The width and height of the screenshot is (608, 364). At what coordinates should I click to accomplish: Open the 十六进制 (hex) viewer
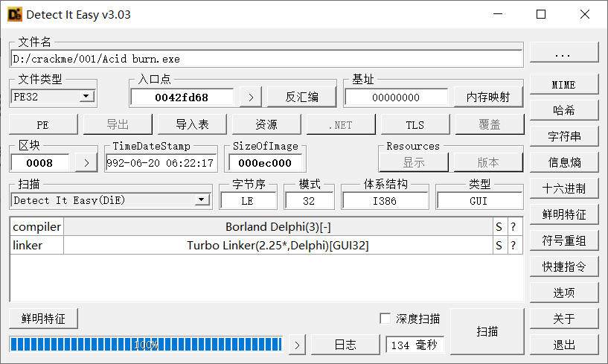click(x=564, y=188)
